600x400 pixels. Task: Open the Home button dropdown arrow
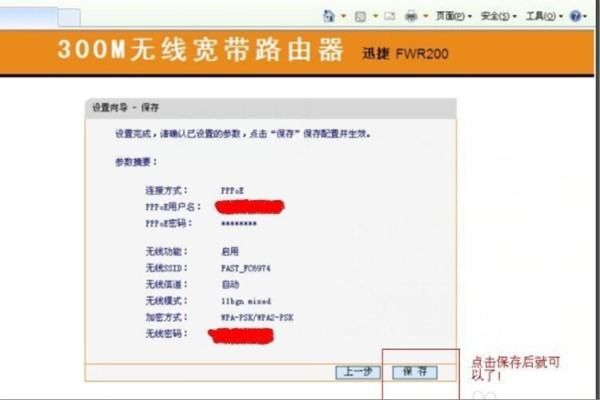(x=343, y=16)
